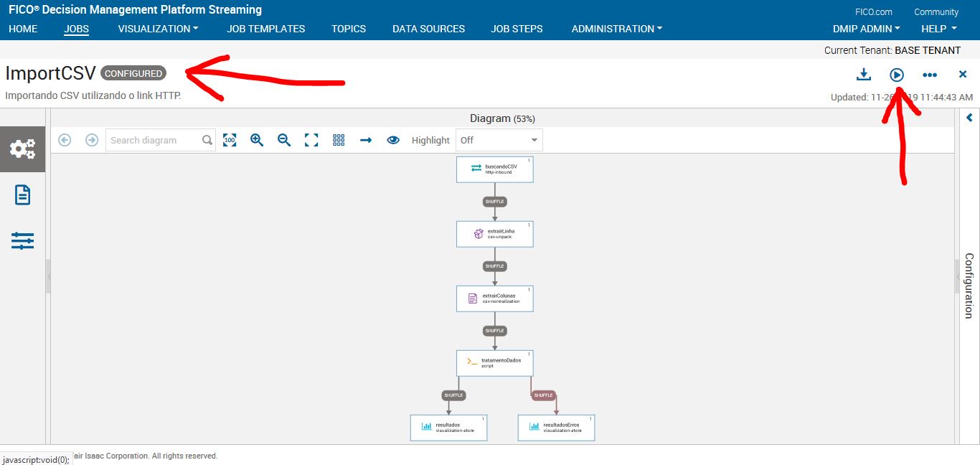Open the FICO.com link
Viewport: 980px width, 465px height.
point(874,11)
